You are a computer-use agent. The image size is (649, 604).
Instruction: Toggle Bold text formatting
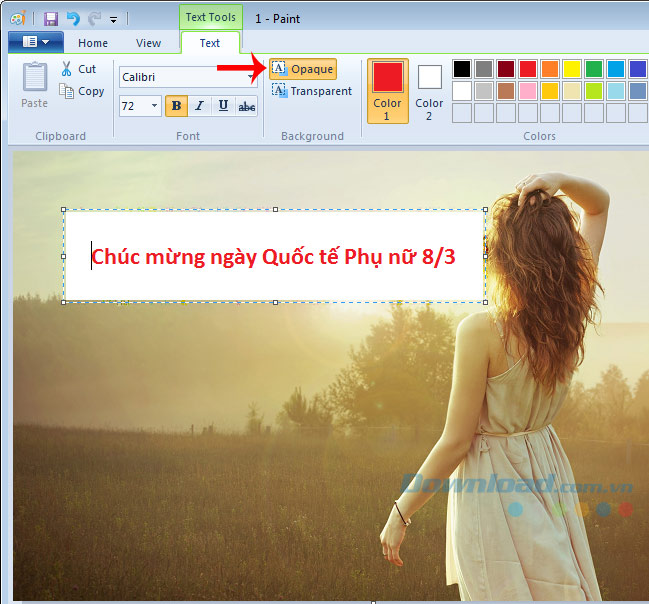click(177, 106)
